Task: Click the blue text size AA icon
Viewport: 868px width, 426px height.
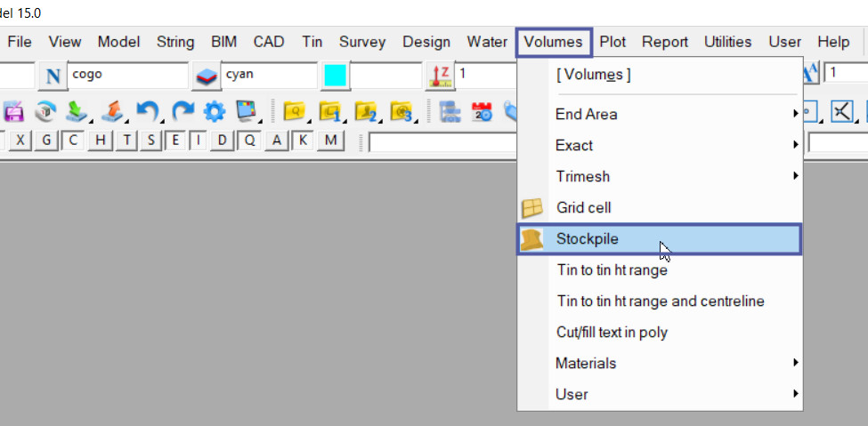Action: coord(810,74)
